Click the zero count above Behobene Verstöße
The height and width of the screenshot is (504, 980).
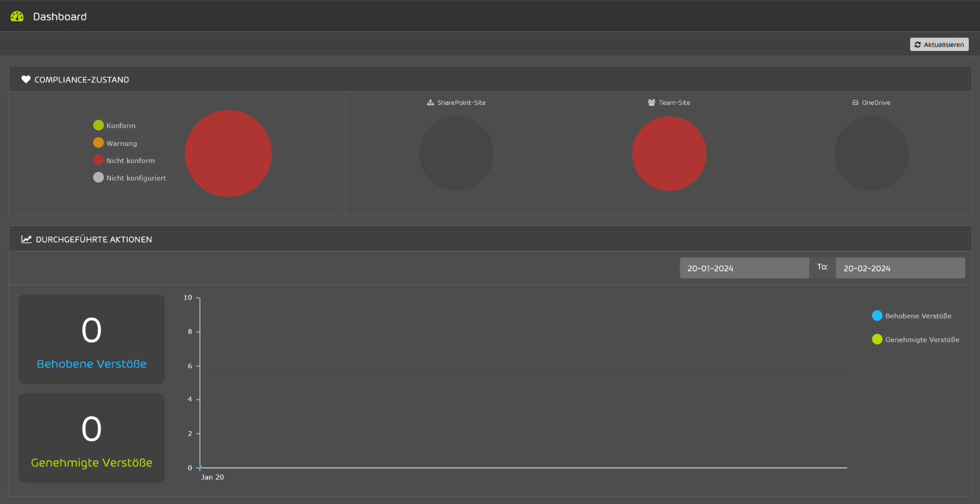(x=92, y=330)
